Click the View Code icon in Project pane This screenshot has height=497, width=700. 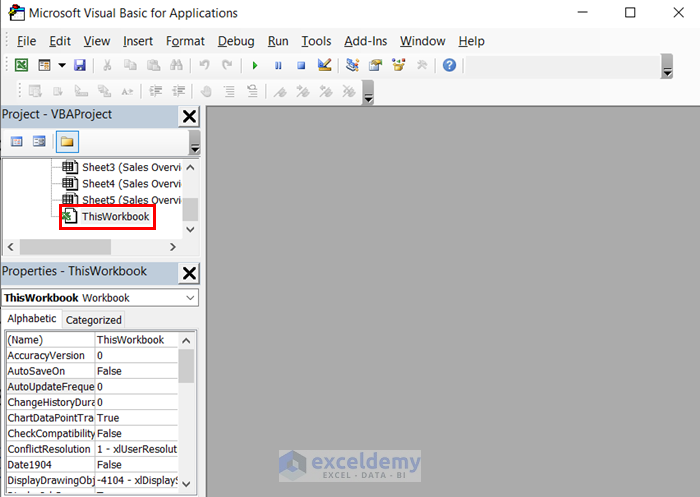pyautogui.click(x=17, y=142)
